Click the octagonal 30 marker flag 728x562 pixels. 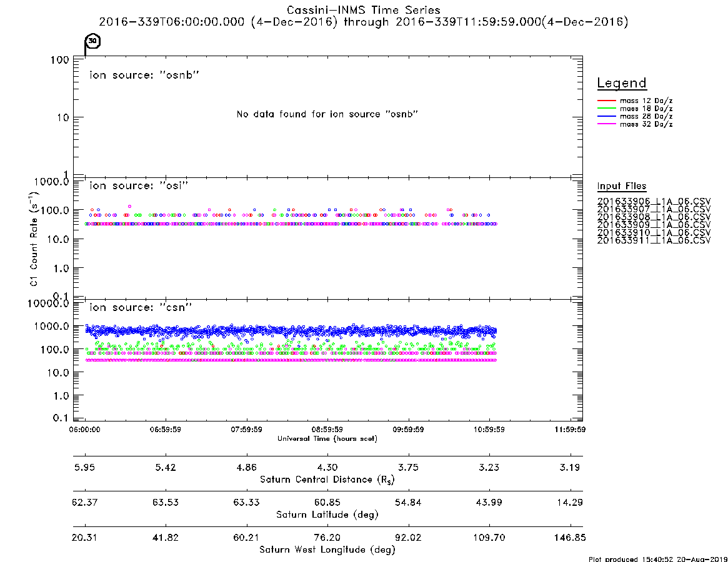[93, 41]
